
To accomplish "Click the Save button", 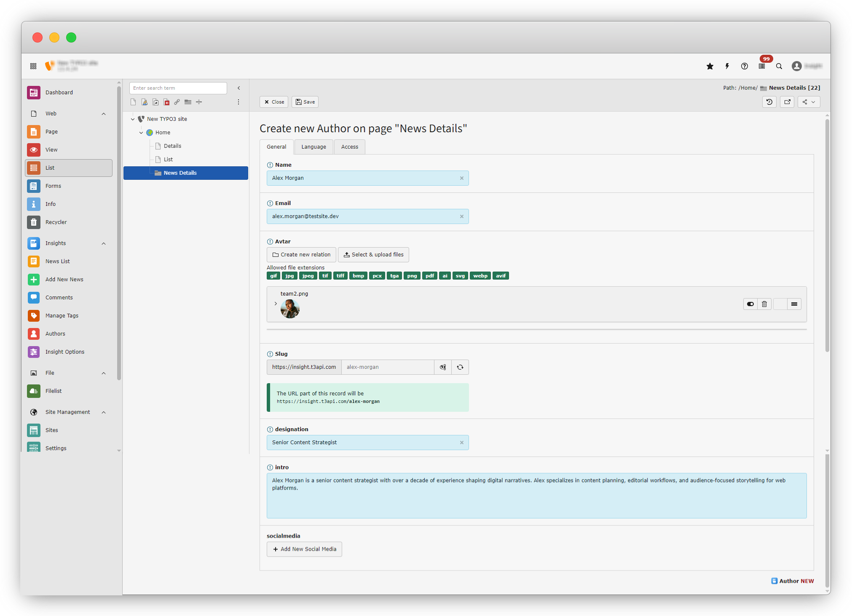I will [305, 102].
